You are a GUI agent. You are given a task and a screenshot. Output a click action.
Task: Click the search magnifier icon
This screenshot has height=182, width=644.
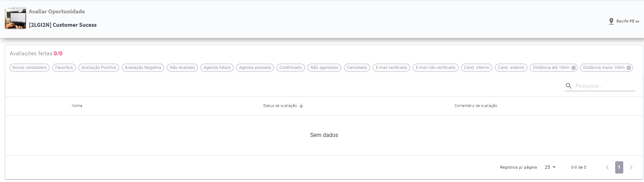pos(568,86)
